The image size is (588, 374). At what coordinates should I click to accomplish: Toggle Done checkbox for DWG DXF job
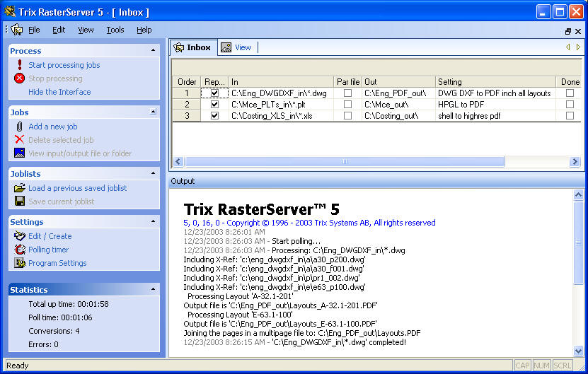(570, 93)
